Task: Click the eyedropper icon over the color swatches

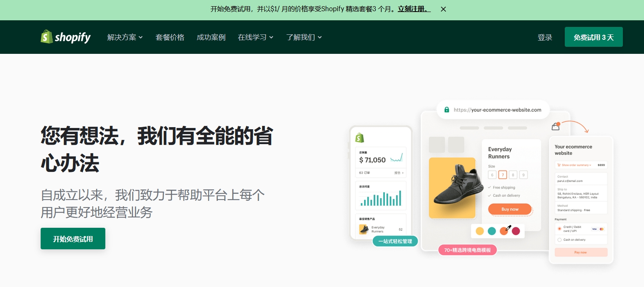Action: (508, 227)
